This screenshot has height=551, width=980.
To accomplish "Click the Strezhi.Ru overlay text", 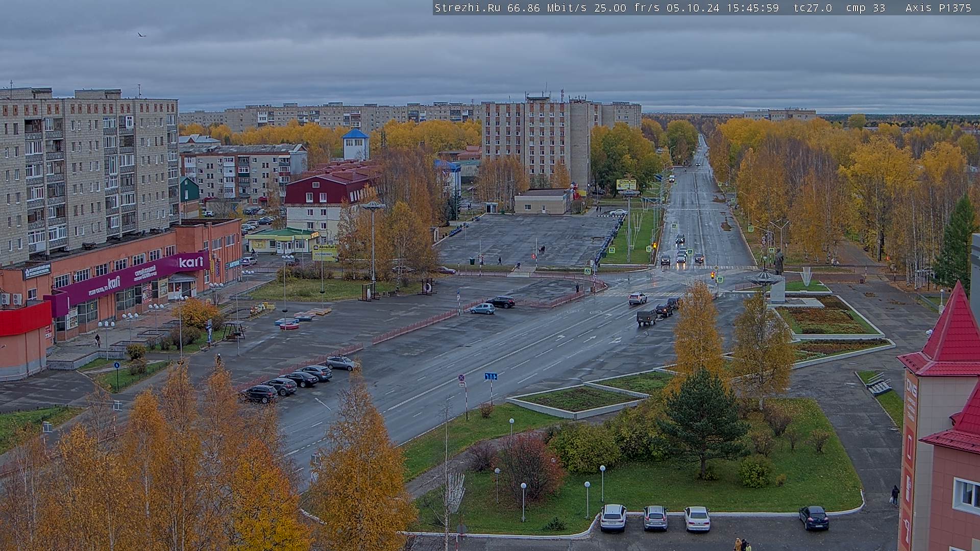I will pyautogui.click(x=467, y=8).
